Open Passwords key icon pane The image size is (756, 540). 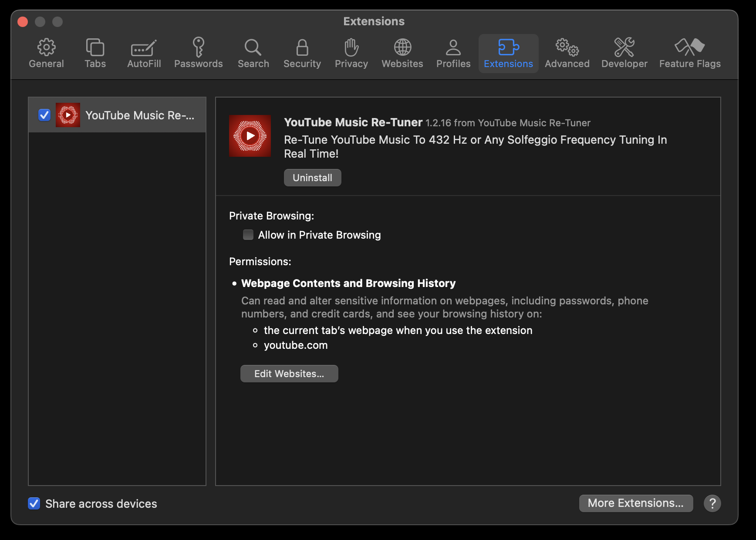pos(199,47)
